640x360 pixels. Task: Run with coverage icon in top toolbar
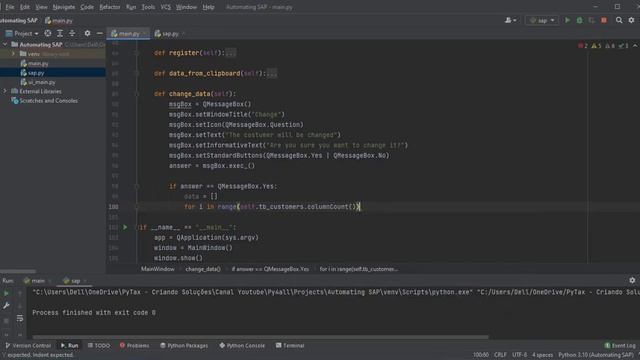[x=592, y=20]
